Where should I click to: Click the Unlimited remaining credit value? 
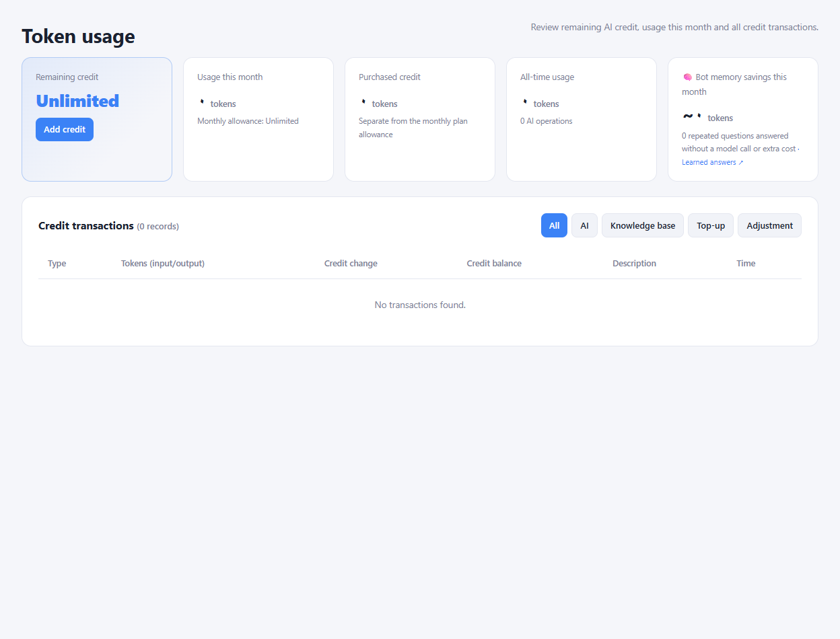coord(77,101)
